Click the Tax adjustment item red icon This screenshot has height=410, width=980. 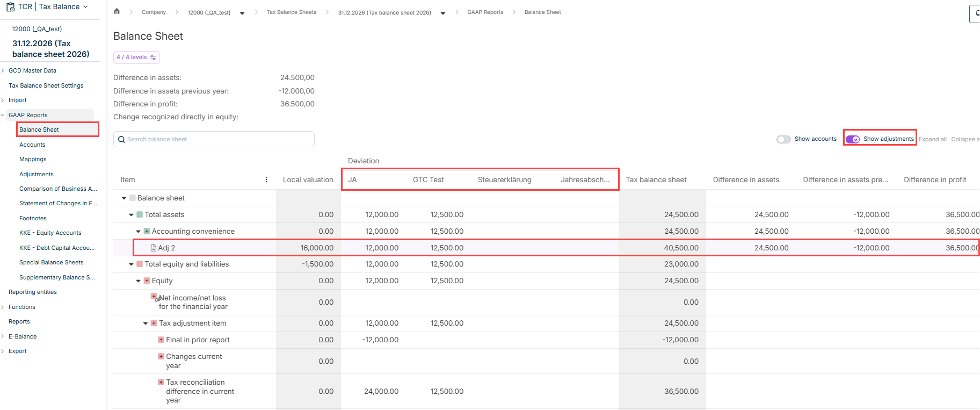pos(154,323)
